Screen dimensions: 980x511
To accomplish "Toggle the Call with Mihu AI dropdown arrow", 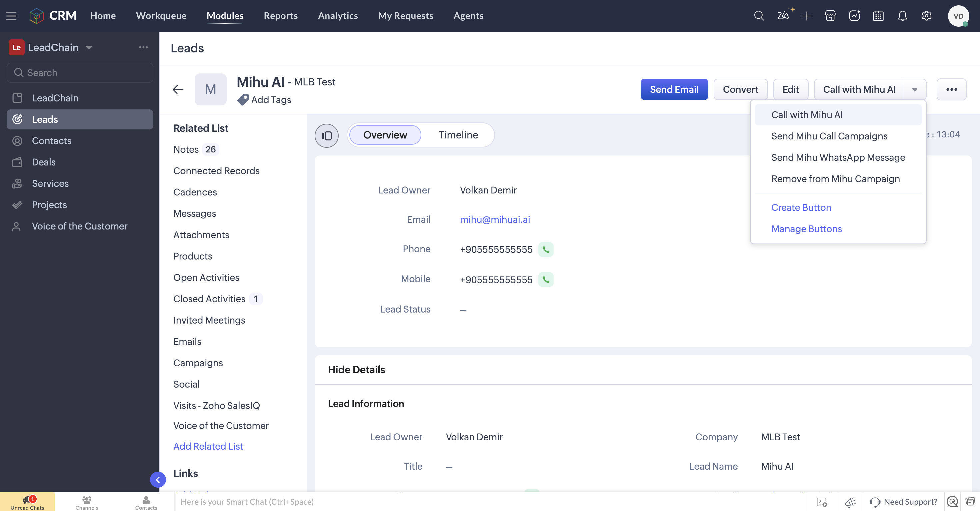I will tap(915, 89).
